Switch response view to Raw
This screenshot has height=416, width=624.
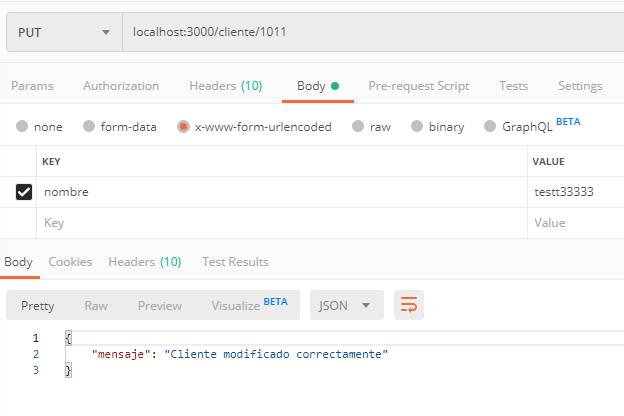[96, 306]
